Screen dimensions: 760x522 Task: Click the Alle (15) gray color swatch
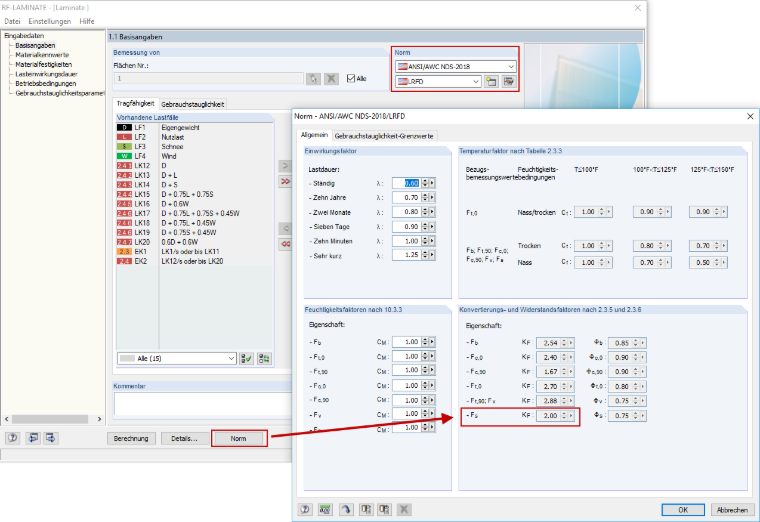[127, 359]
